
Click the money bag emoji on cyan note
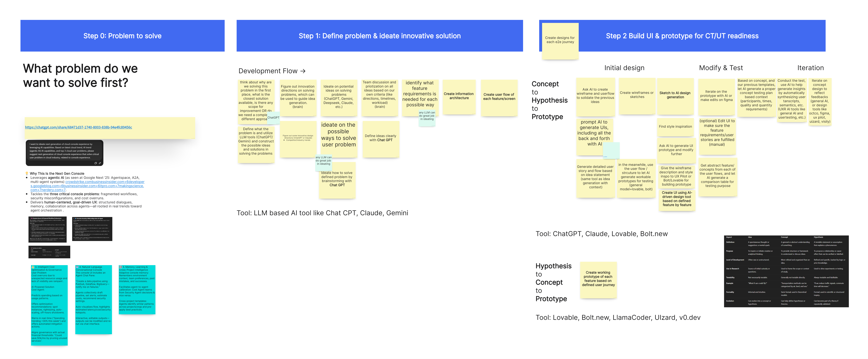pos(33,267)
